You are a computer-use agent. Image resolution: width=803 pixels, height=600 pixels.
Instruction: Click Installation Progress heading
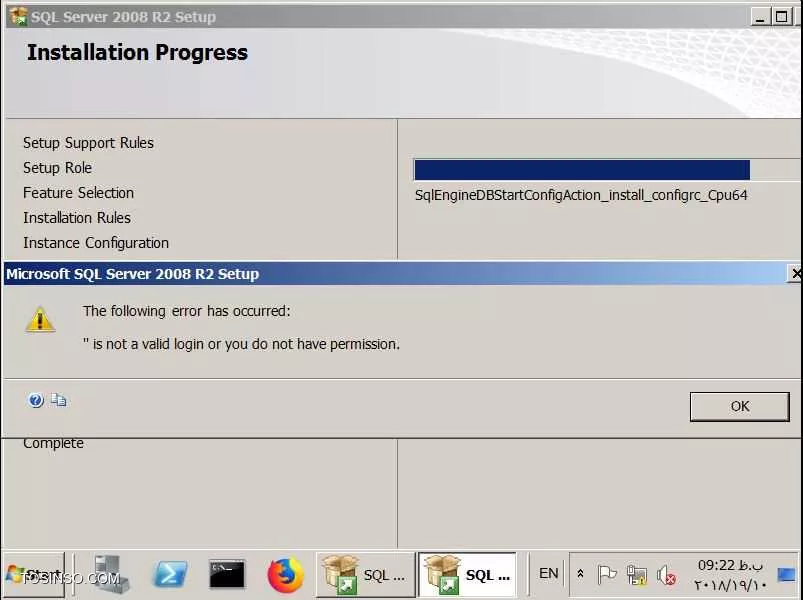137,53
